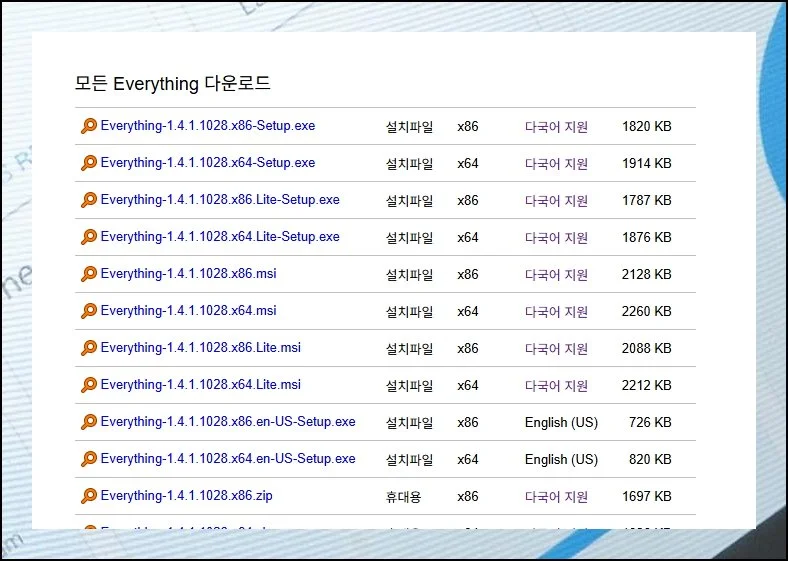Click the magnifier icon beside x86.Lite-Setup.exe
Viewport: 788px width, 561px height.
point(88,200)
